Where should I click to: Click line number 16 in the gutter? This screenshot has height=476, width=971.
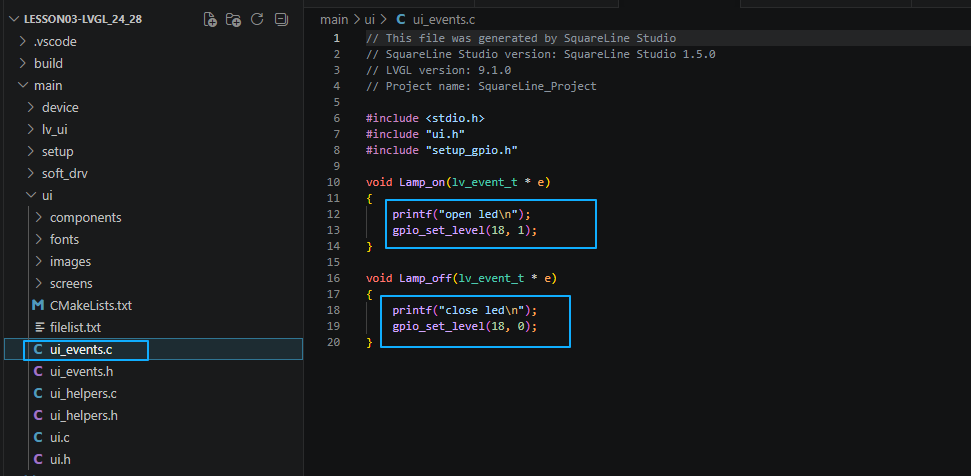(x=333, y=278)
